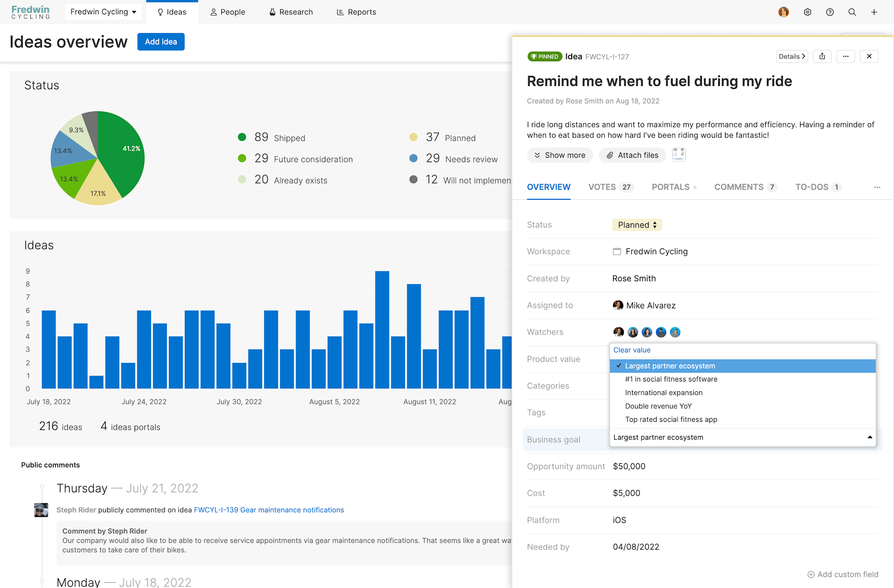This screenshot has width=894, height=588.
Task: Open the user avatar in top bar
Action: pyautogui.click(x=783, y=12)
